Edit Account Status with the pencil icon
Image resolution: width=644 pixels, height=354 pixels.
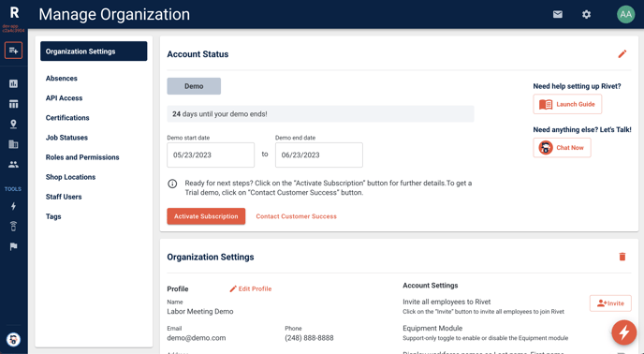pos(622,54)
